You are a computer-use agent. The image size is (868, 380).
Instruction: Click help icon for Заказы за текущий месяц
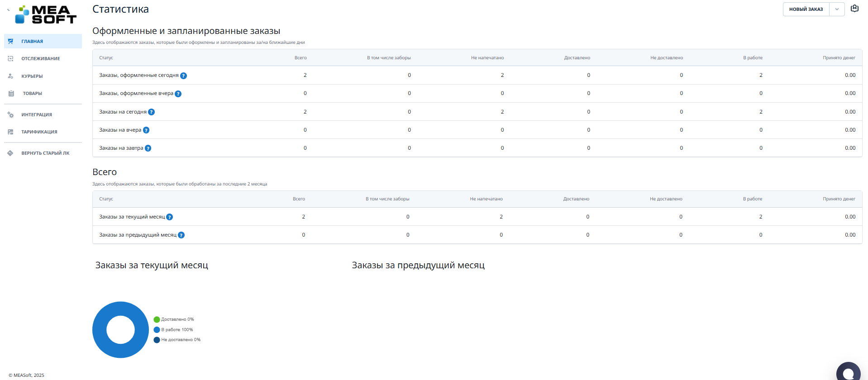(170, 217)
